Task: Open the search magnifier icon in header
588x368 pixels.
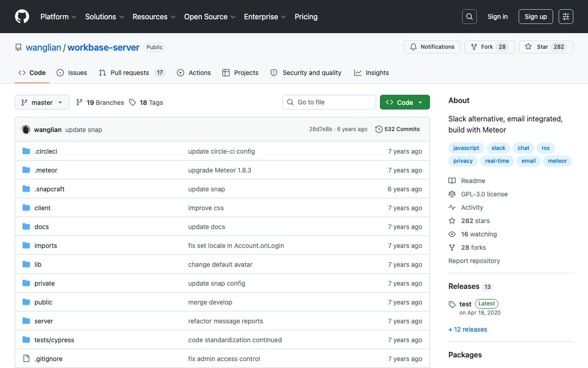Action: (x=469, y=17)
